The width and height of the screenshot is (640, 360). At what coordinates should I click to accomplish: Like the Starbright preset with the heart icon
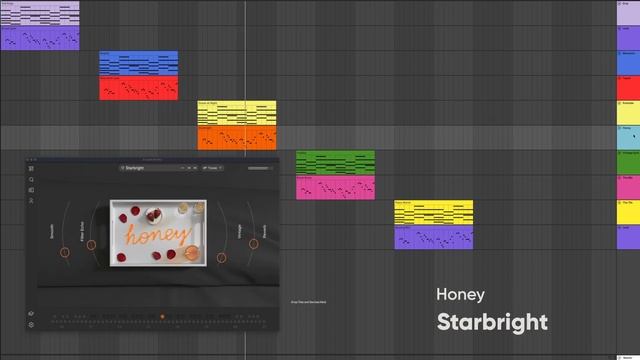click(x=122, y=168)
